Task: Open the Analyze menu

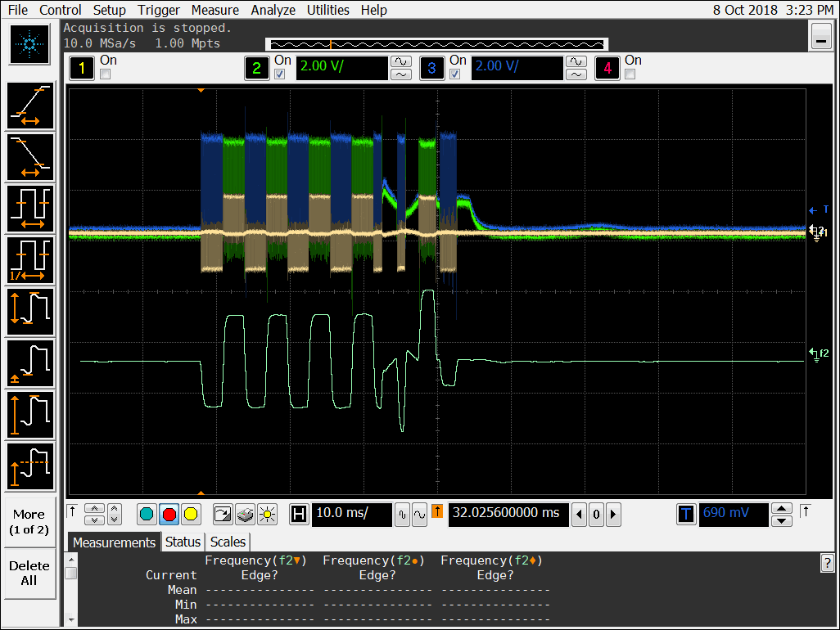Action: click(273, 10)
